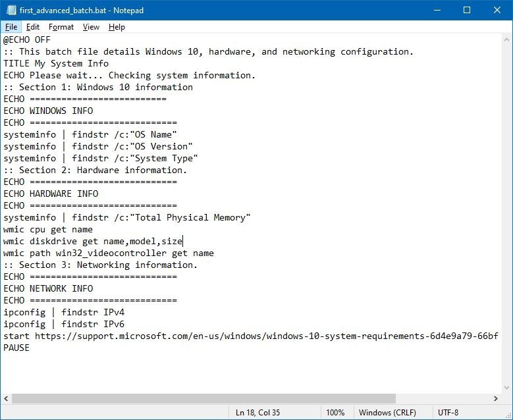This screenshot has width=513, height=420.
Task: Click the vertical scrollbar down arrow
Action: 507,388
